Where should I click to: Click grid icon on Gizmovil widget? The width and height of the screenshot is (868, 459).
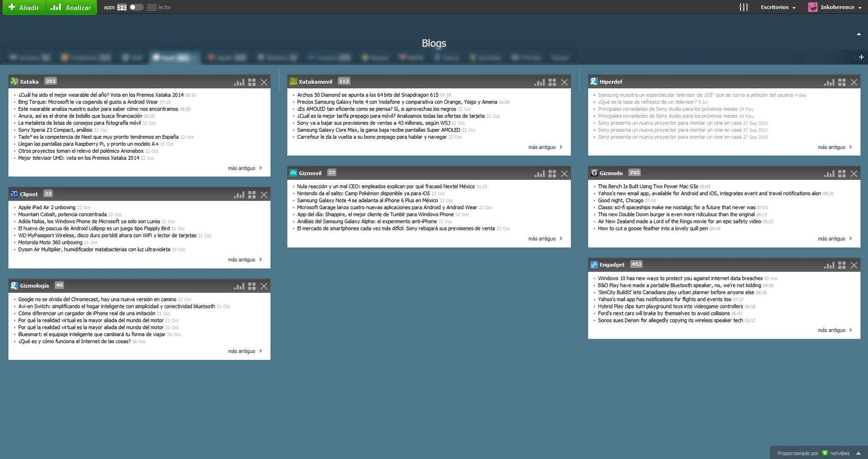[552, 174]
